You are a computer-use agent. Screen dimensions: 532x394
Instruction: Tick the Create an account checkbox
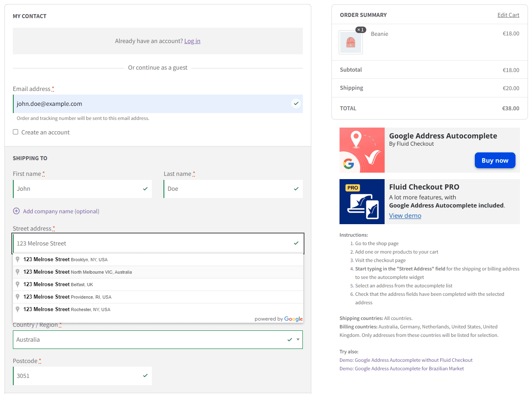click(16, 132)
